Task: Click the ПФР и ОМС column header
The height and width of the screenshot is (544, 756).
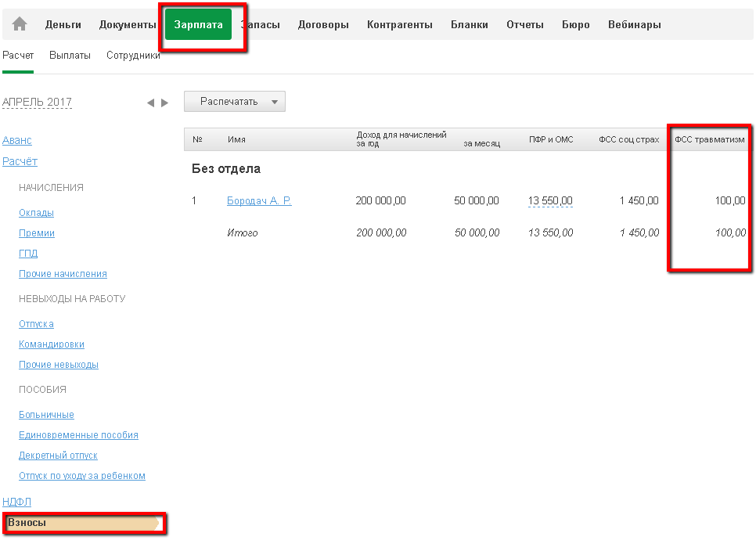Action: tap(551, 139)
